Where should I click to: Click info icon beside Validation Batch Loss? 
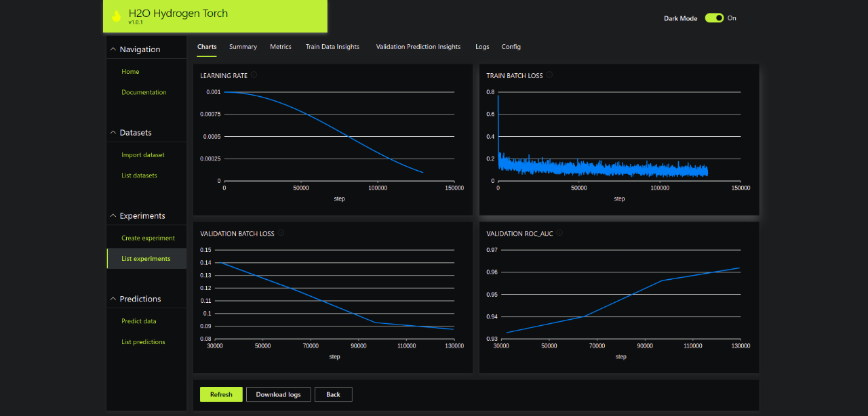tap(281, 233)
